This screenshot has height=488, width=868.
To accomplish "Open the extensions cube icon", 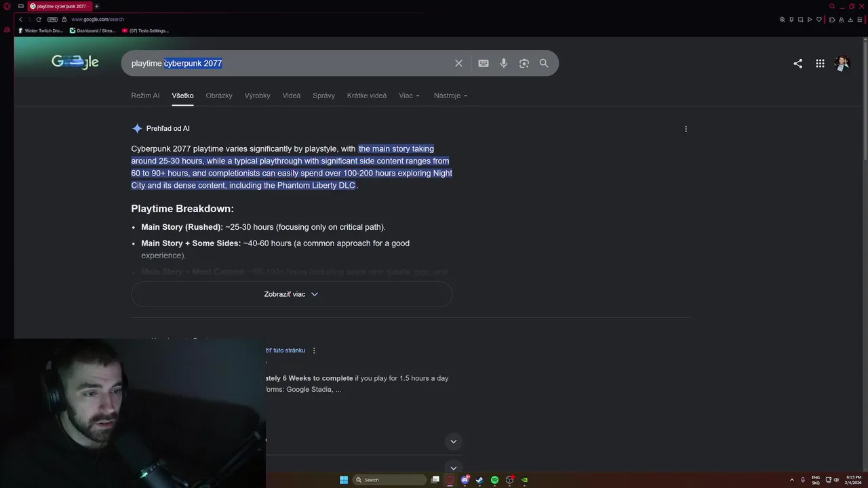I will [832, 19].
